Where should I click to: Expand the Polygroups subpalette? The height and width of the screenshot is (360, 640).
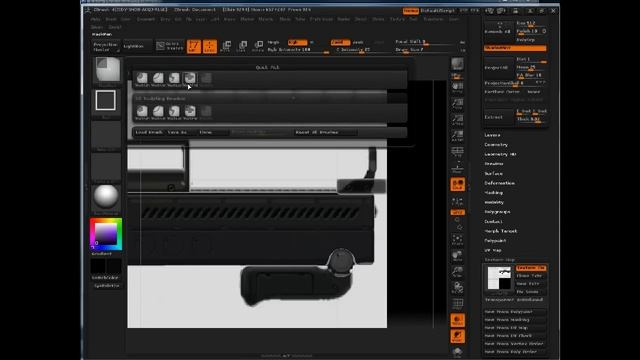pyautogui.click(x=497, y=212)
